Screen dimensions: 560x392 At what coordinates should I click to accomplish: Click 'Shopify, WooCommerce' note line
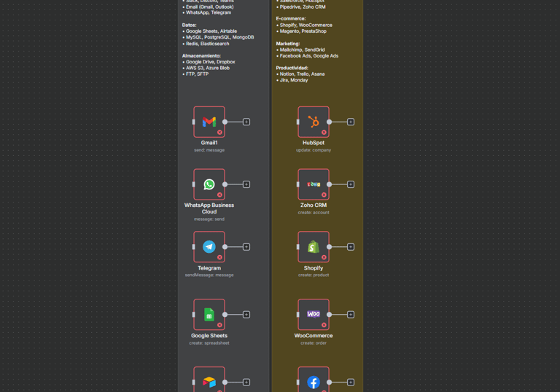click(306, 25)
